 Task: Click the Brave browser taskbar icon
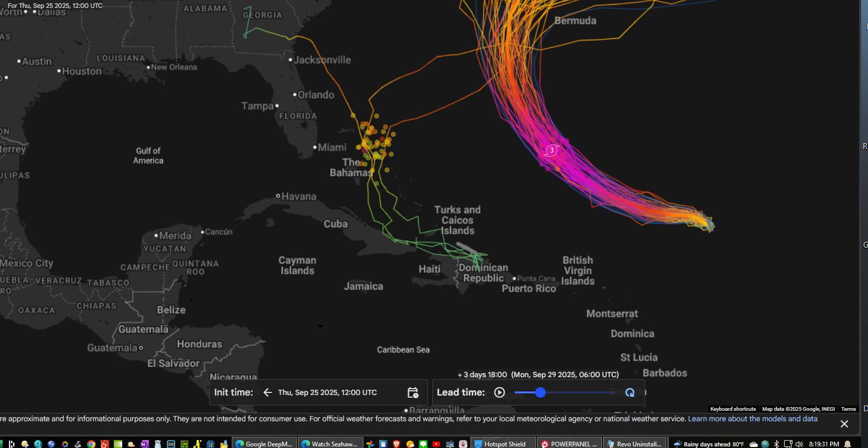click(397, 444)
